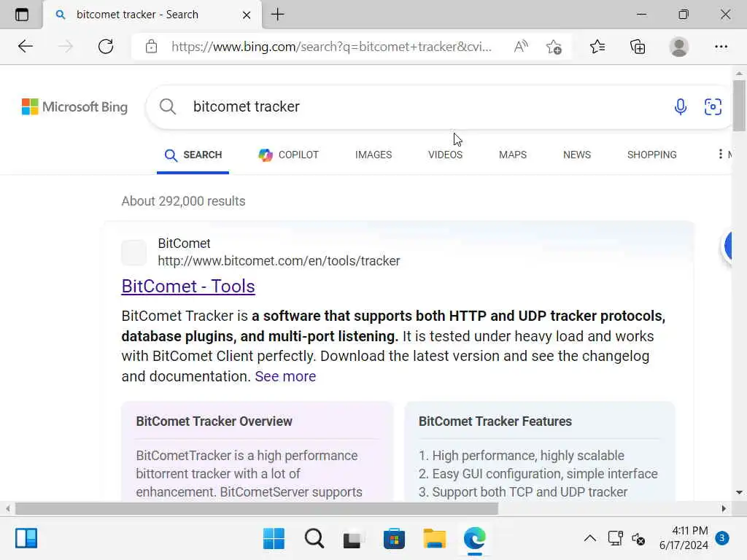Click the BitComet site favicon
747x560 pixels.
click(134, 252)
